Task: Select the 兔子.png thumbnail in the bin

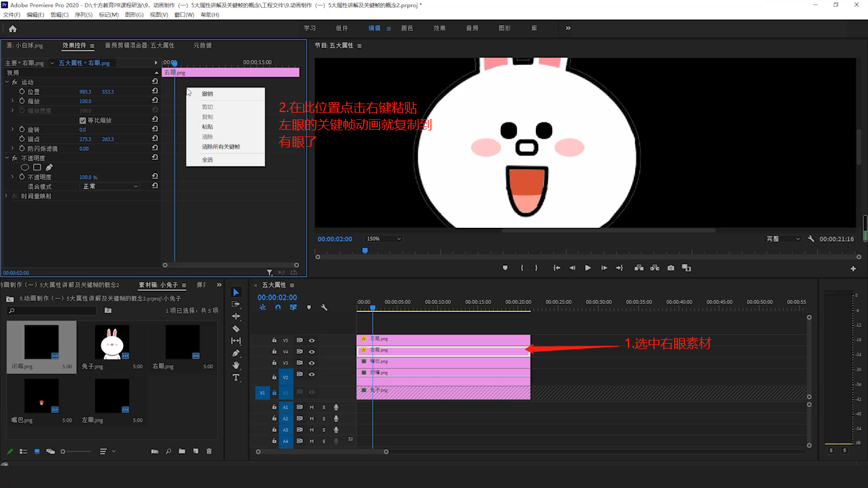Action: tap(112, 342)
